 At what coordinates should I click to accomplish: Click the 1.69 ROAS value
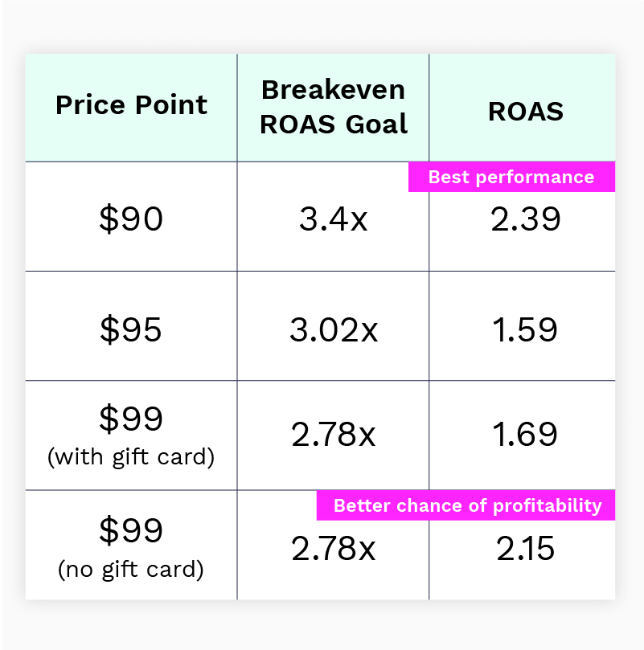click(x=525, y=435)
